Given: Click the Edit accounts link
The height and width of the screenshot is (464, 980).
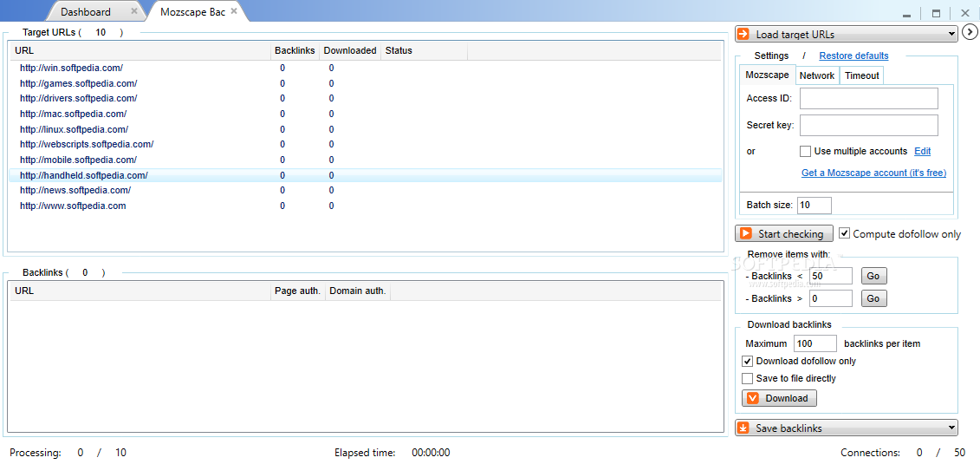Looking at the screenshot, I should [923, 151].
